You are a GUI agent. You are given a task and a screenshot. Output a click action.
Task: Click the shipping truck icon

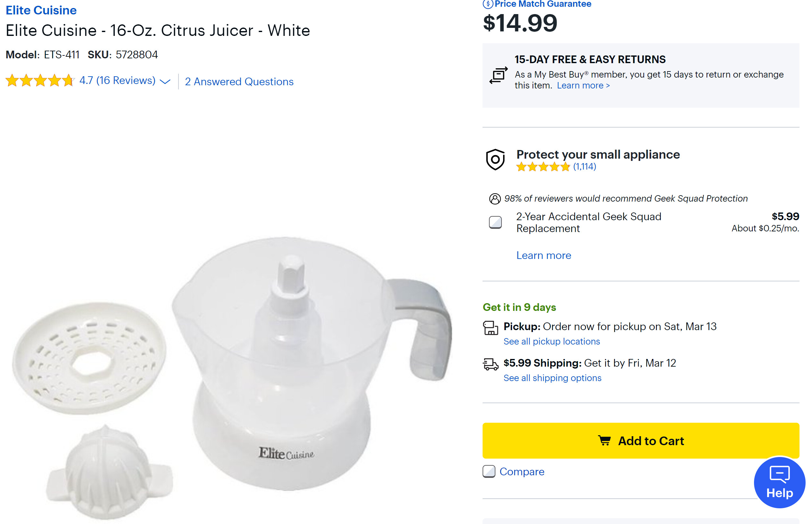(x=490, y=364)
